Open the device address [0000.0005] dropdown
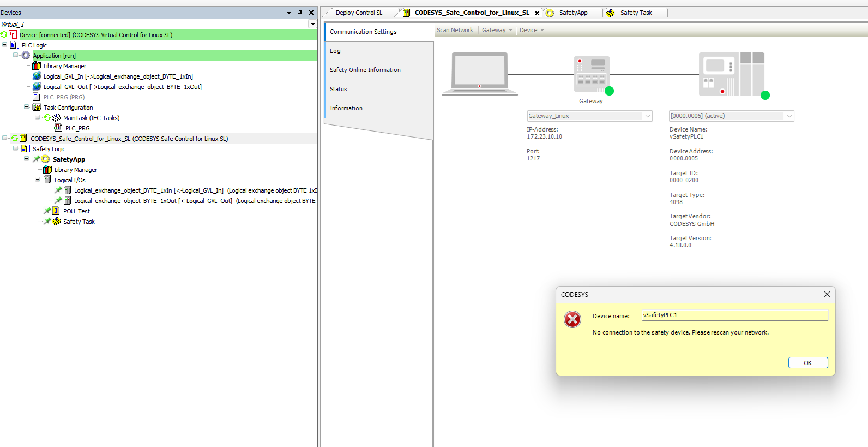Image resolution: width=868 pixels, height=447 pixels. [x=789, y=116]
